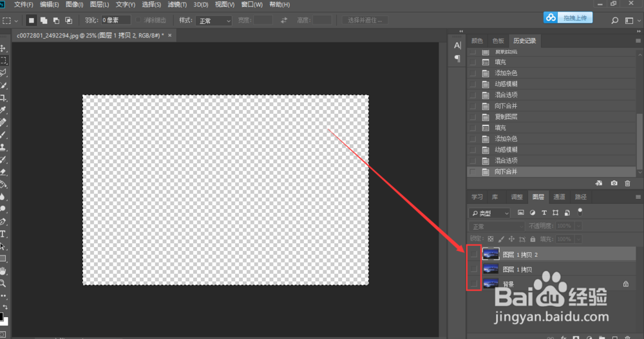The height and width of the screenshot is (339, 644).
Task: Toggle the layer filtering on/off switch
Action: pyautogui.click(x=580, y=212)
